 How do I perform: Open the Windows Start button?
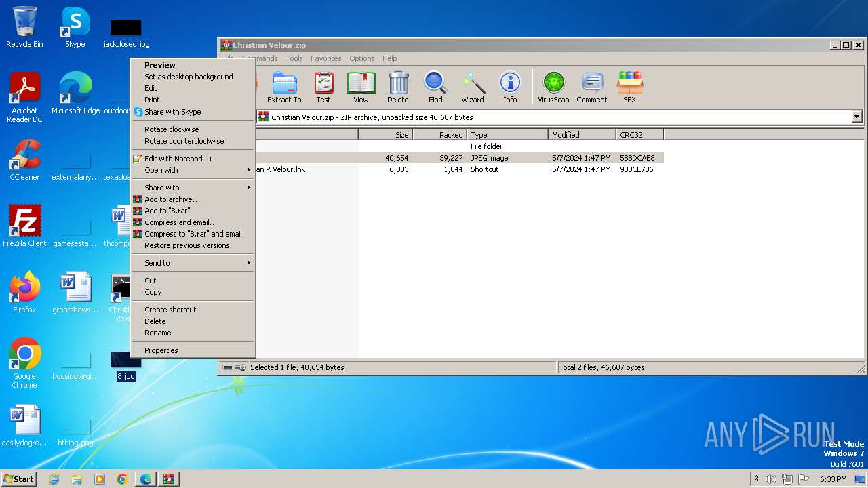(x=19, y=479)
